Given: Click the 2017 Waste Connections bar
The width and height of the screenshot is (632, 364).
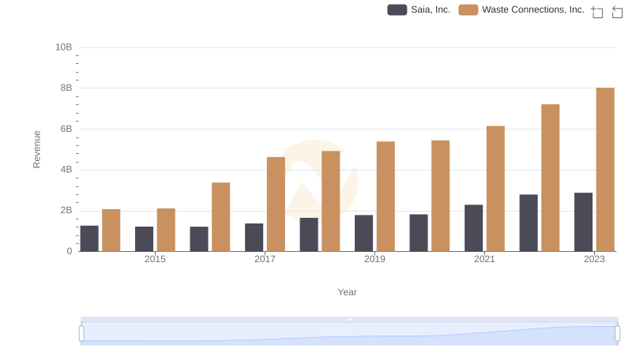Looking at the screenshot, I should tap(276, 204).
